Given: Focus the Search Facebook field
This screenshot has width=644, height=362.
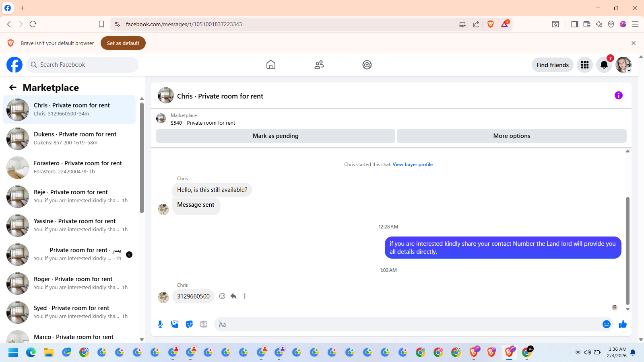Looking at the screenshot, I should click(x=82, y=65).
